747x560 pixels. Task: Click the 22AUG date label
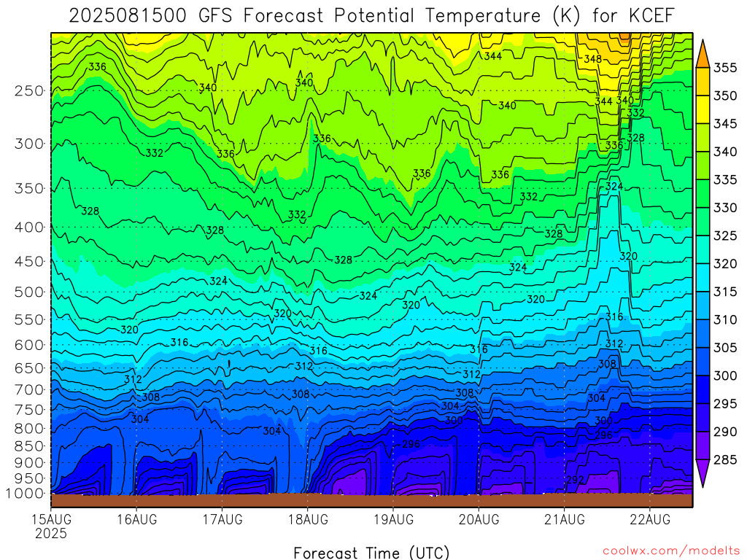pyautogui.click(x=650, y=519)
